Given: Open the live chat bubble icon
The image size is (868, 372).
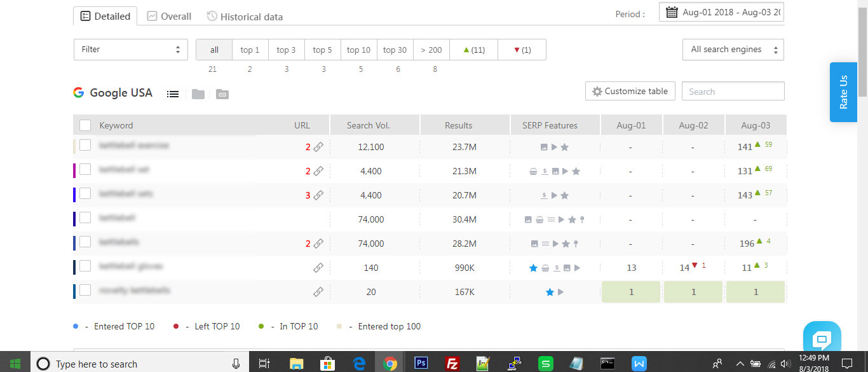Looking at the screenshot, I should coord(822,338).
